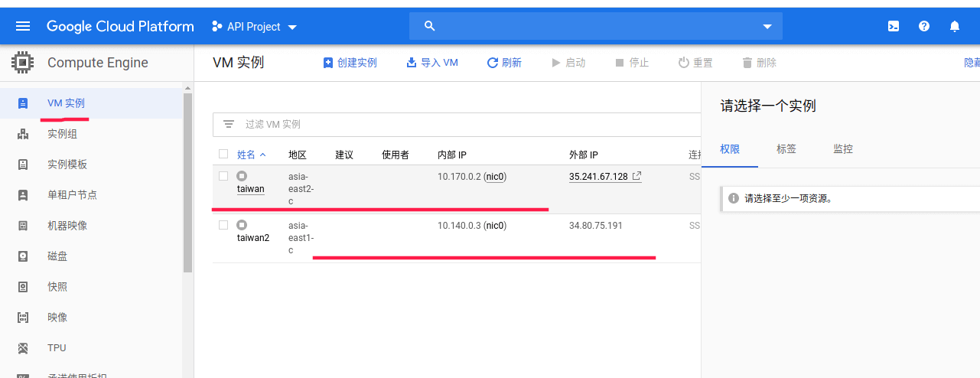Open 实例组 in the sidebar
This screenshot has width=980, height=378.
point(62,134)
